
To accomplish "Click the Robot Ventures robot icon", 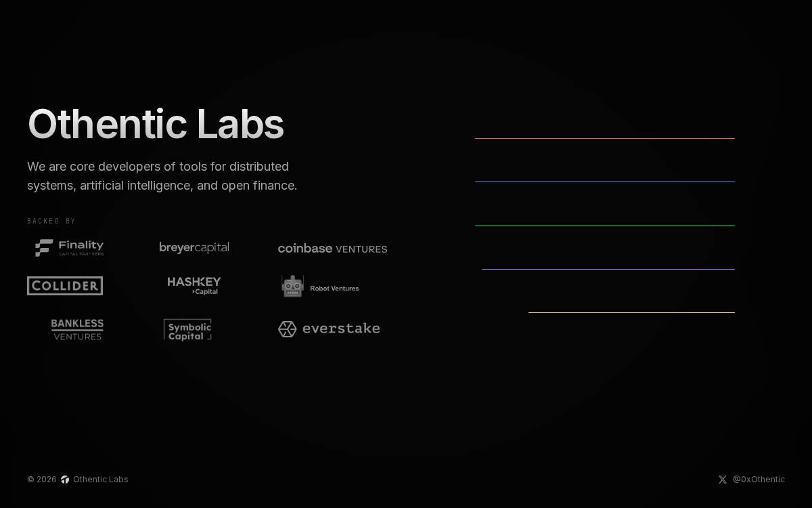I will [x=292, y=287].
